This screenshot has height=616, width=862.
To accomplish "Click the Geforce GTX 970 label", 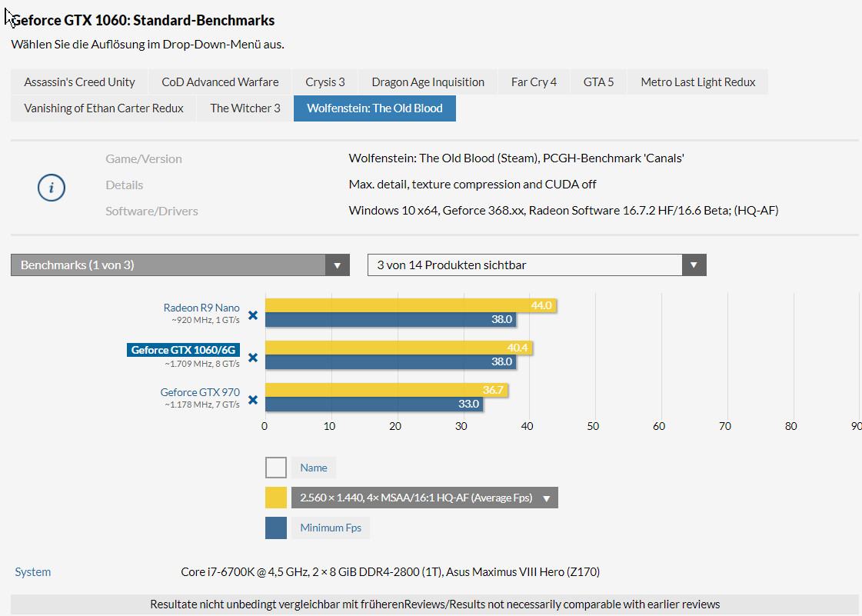I will coord(200,392).
